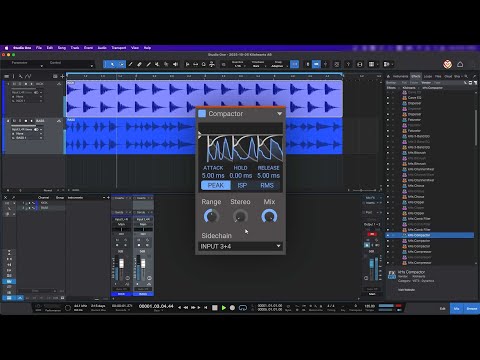Select ISP detection mode
Viewport: 480px width, 360px height.
(x=242, y=185)
